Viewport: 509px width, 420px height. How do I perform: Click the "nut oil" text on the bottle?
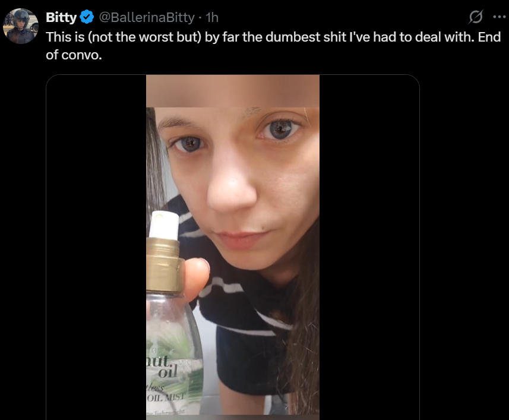tap(162, 366)
